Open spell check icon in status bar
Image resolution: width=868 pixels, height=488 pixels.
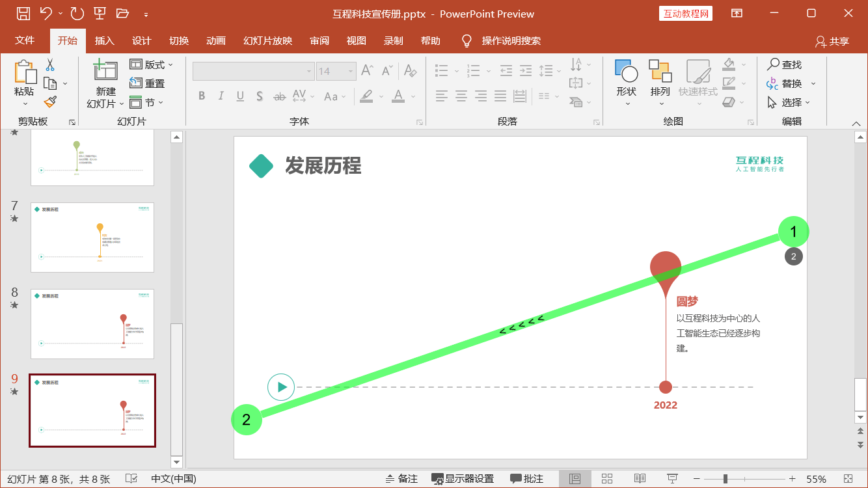point(131,479)
